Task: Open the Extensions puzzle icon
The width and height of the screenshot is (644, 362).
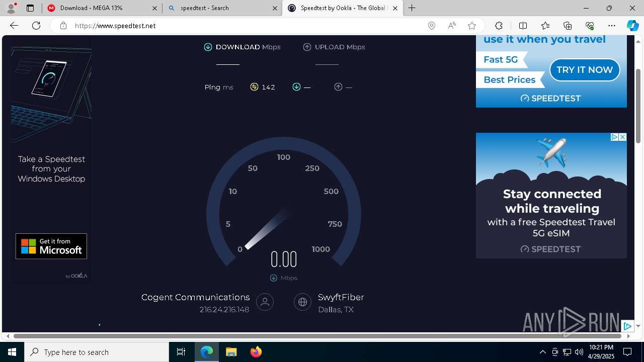Action: 499,26
